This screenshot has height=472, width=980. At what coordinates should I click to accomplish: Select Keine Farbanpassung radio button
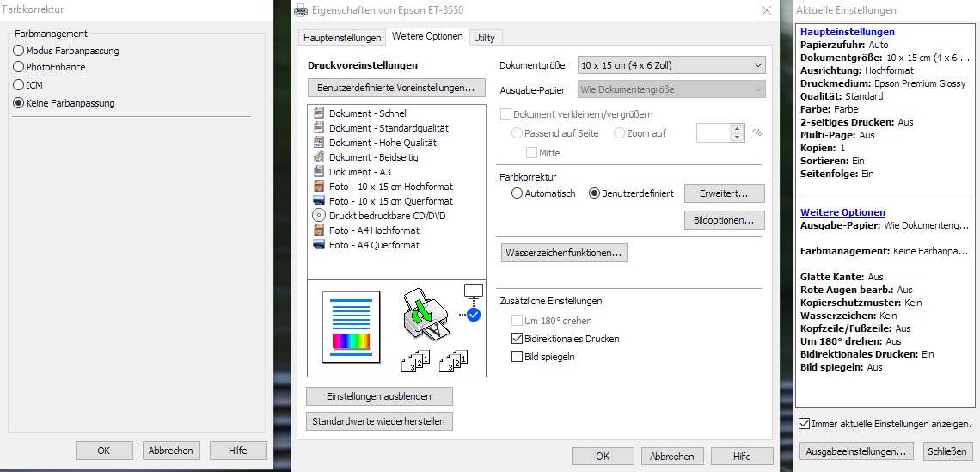19,103
